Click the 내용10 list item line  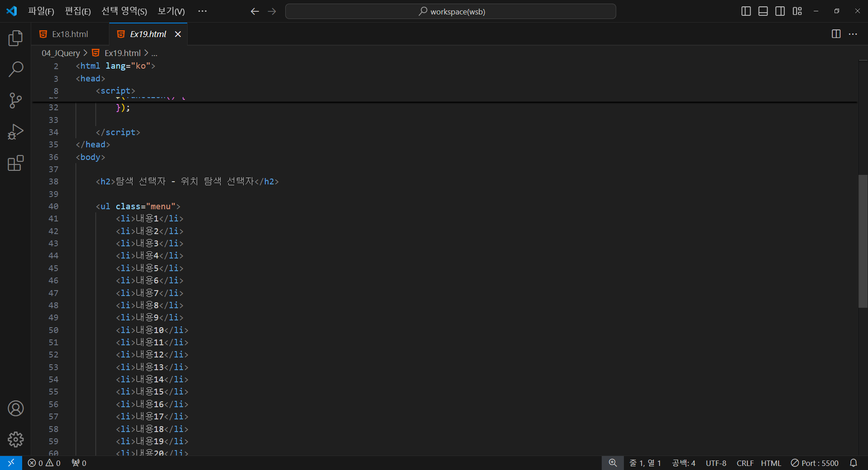[x=152, y=330]
